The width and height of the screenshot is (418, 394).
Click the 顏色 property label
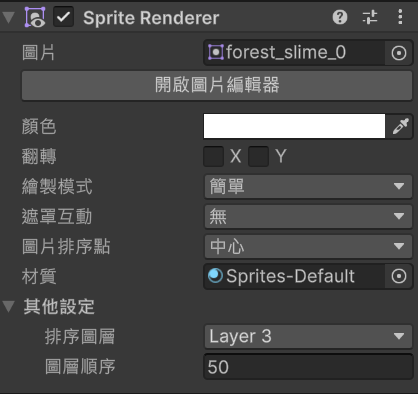[39, 127]
